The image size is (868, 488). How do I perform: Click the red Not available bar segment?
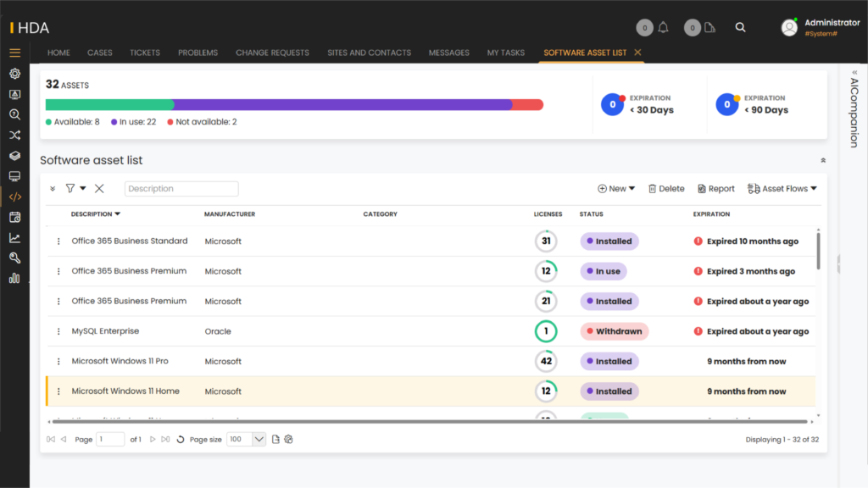pos(527,104)
